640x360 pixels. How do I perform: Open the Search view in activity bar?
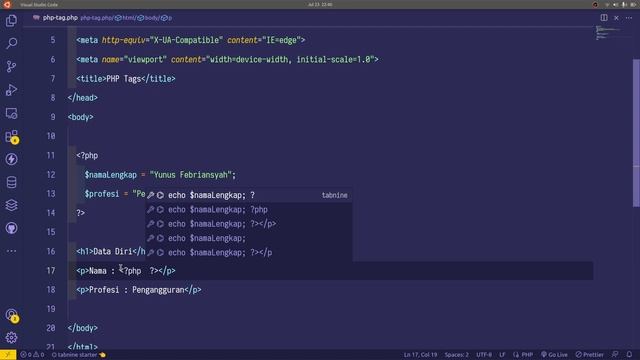[x=11, y=43]
